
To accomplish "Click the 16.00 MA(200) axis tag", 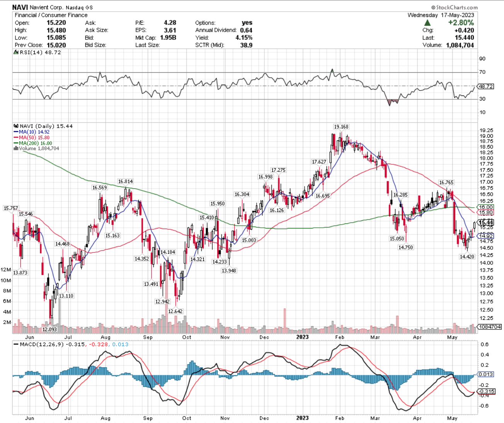I will point(486,207).
